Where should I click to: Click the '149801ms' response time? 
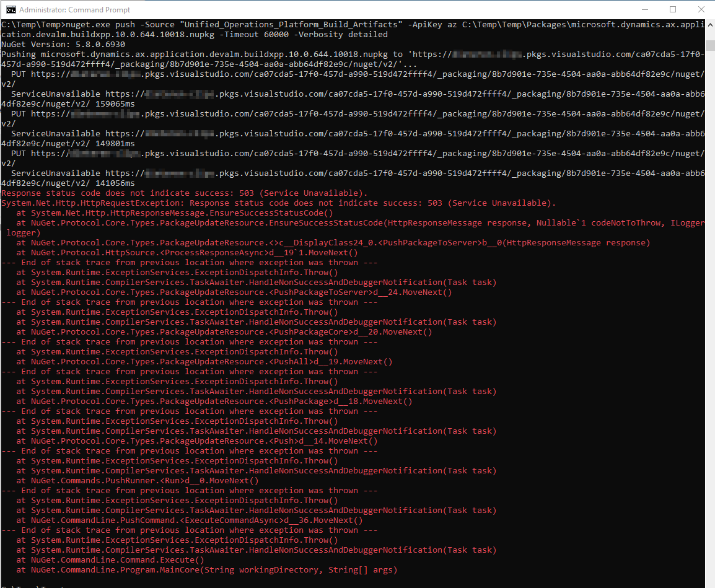coord(115,144)
